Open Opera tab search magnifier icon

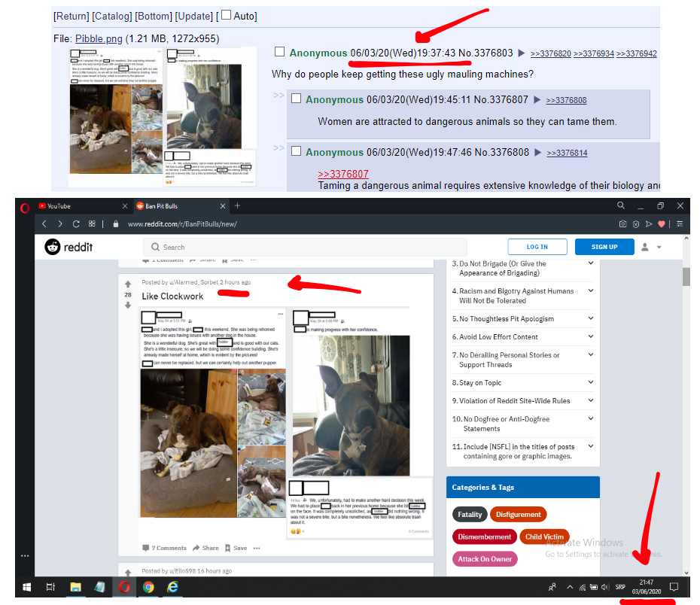coord(620,205)
